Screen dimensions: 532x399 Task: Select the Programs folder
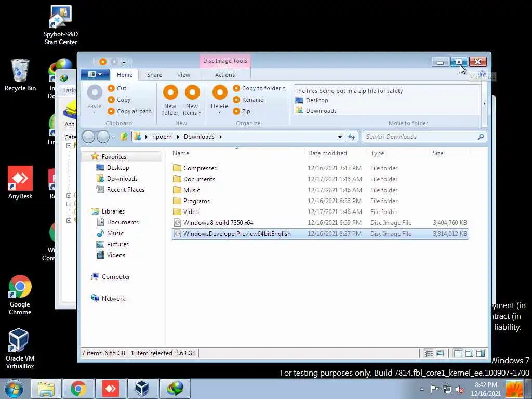[x=320, y=201]
